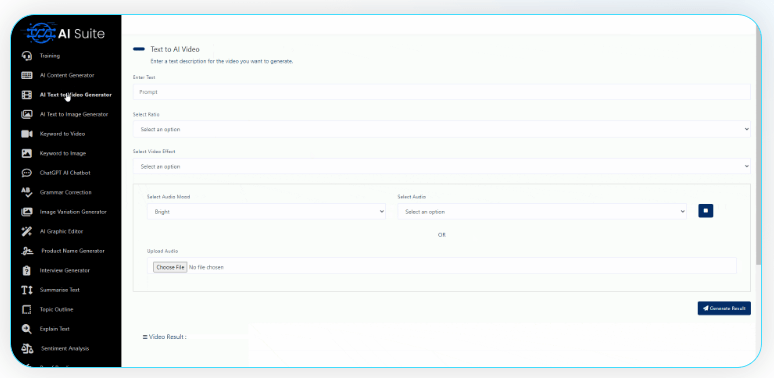
Task: Open ChatGPT AI Chatbot
Action: 65,173
